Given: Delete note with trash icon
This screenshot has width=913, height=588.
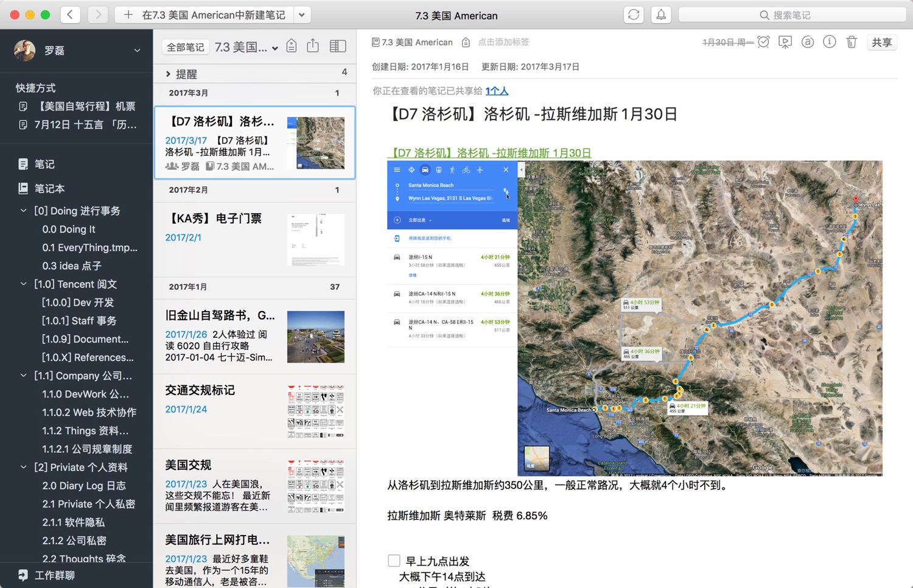Looking at the screenshot, I should (851, 42).
